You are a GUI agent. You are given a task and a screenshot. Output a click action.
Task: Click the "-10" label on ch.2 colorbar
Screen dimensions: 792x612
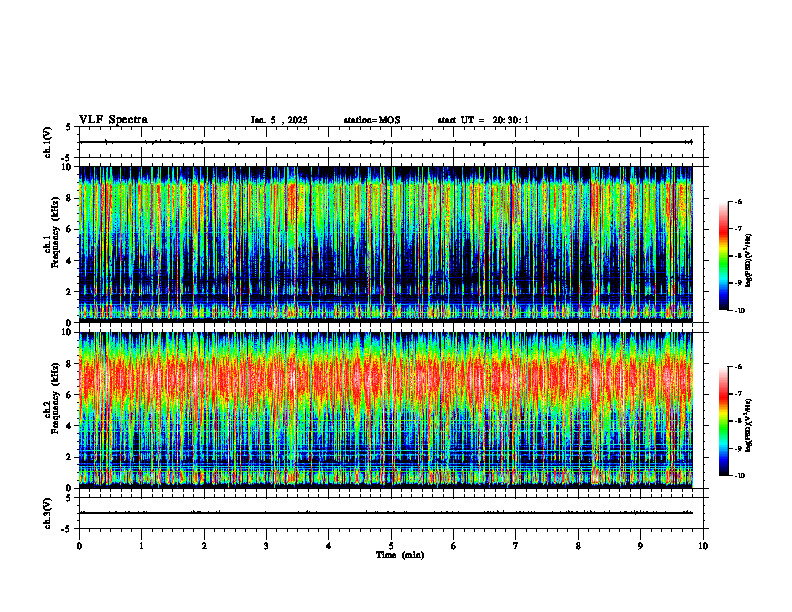tap(740, 476)
